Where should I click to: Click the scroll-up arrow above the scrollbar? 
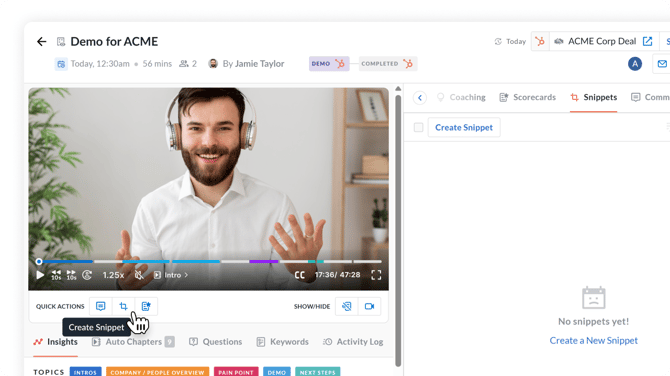pos(398,89)
